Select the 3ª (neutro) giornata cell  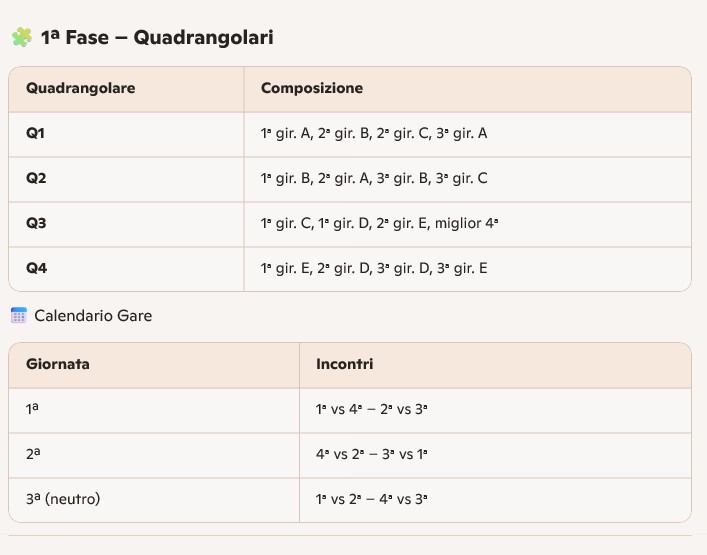pos(64,499)
